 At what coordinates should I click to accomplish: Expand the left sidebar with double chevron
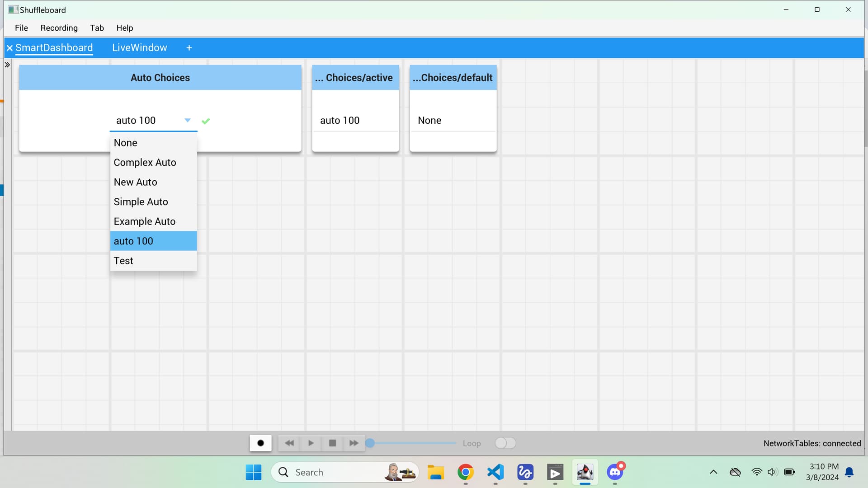click(7, 65)
